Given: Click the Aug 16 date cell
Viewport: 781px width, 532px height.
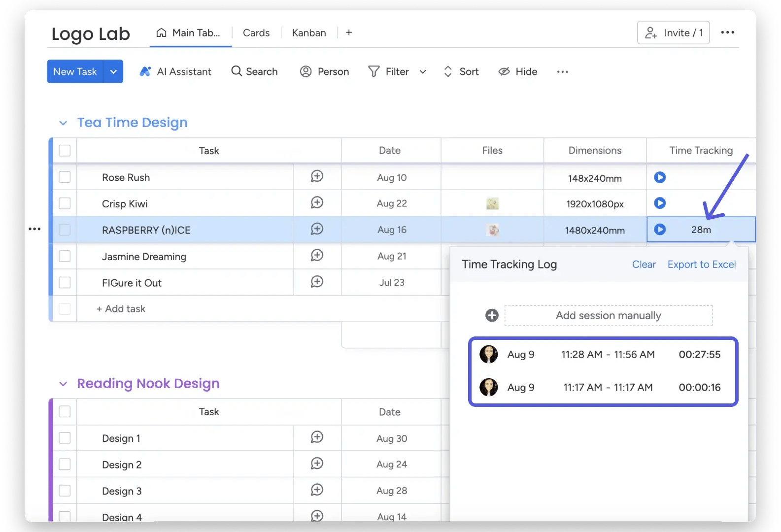Looking at the screenshot, I should click(x=392, y=230).
